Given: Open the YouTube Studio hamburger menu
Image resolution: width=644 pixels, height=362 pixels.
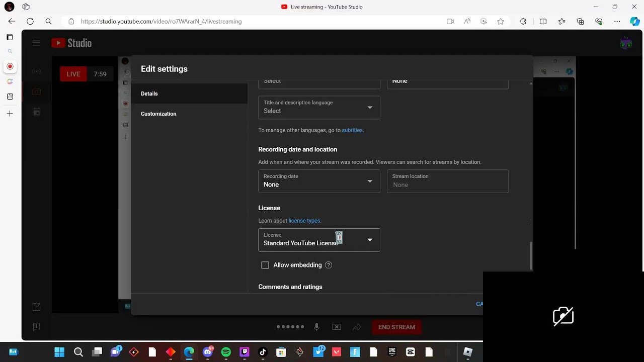Looking at the screenshot, I should 36,43.
